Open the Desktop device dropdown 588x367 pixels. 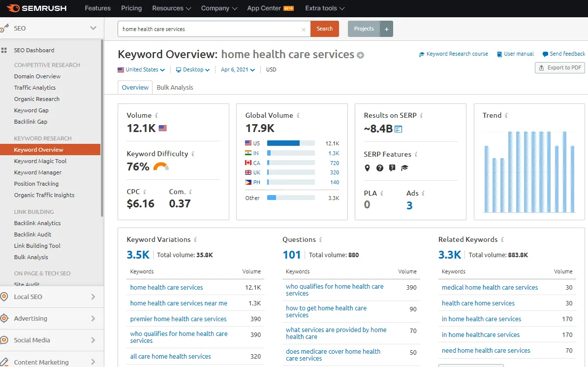[193, 69]
